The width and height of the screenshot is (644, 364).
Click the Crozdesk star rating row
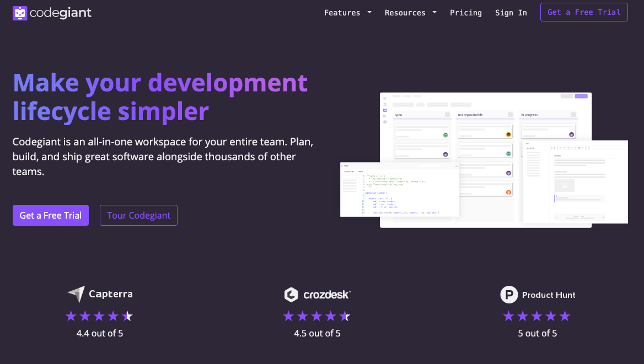[x=316, y=316]
